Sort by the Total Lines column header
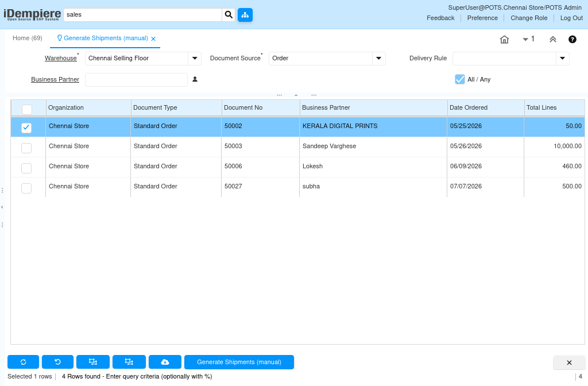The width and height of the screenshot is (588, 386). 554,107
